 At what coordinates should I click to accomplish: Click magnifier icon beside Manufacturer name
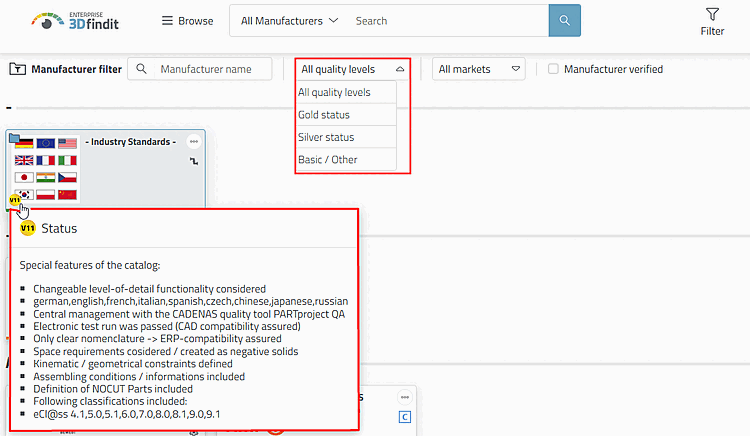coord(141,69)
